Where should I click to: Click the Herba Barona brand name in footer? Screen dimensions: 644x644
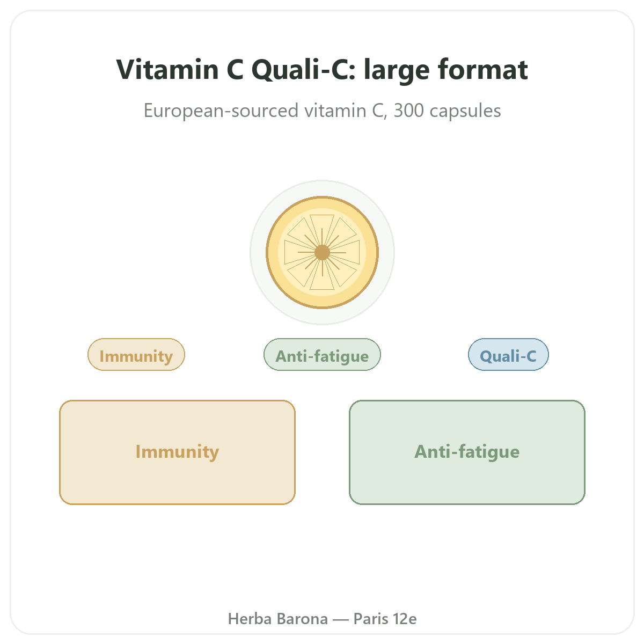coord(278,619)
